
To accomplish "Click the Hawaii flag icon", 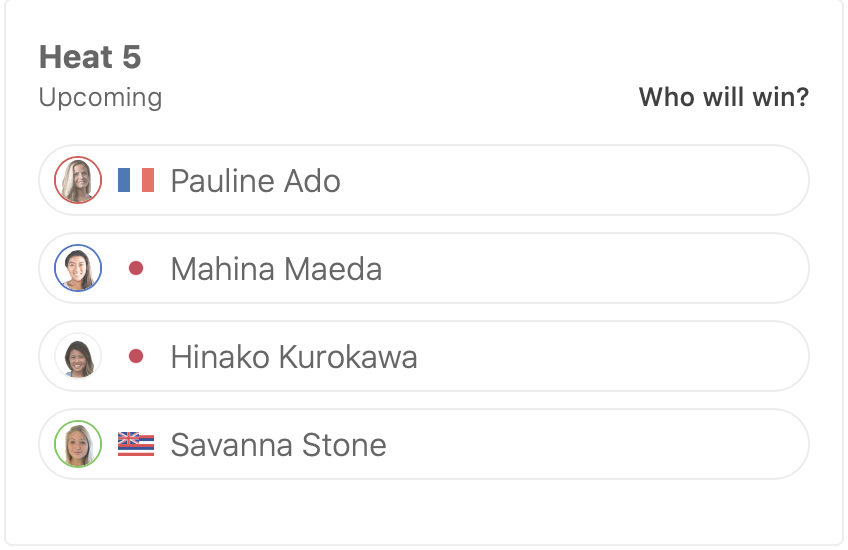I will click(136, 444).
